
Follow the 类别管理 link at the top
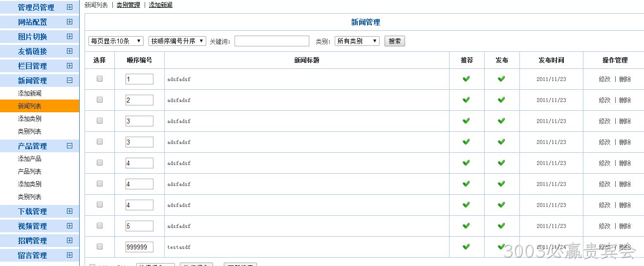click(128, 5)
